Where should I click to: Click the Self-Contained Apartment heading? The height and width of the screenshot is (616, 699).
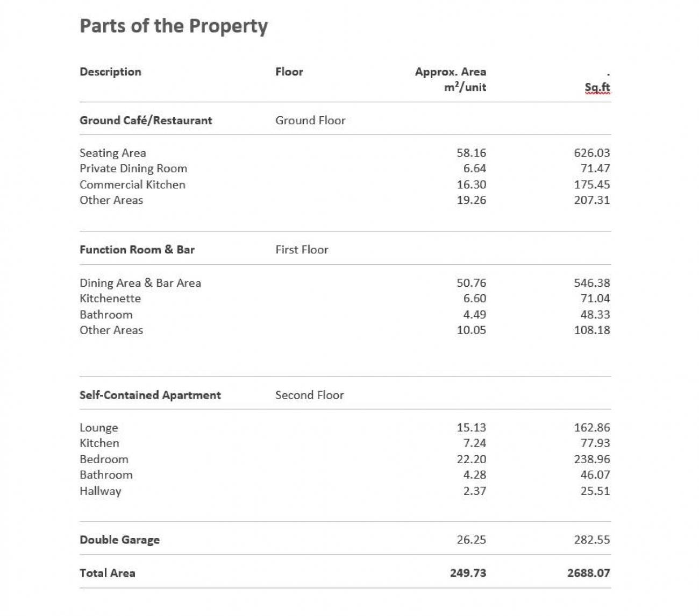pos(150,395)
